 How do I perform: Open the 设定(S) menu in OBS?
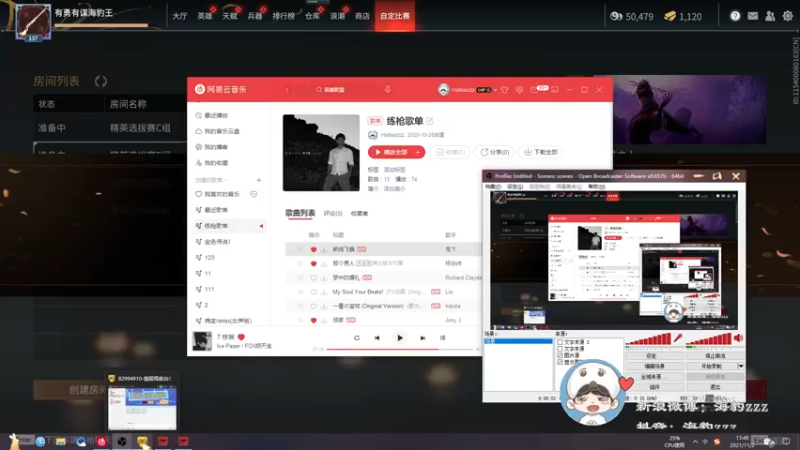tap(515, 187)
